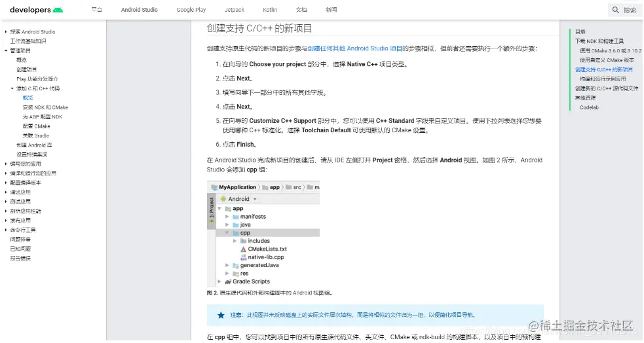This screenshot has height=343, width=644.
Task: Open 关联 Gradle in the sidebar
Action: (36, 135)
